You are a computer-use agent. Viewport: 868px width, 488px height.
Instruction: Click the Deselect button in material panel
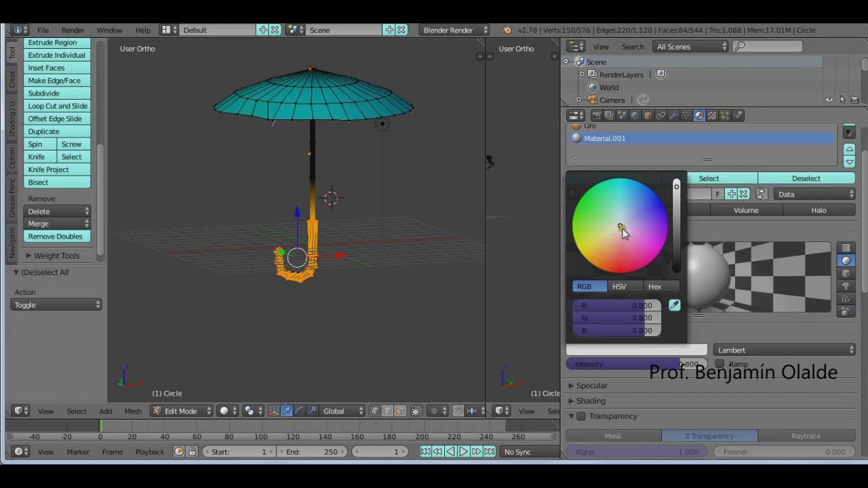click(806, 178)
